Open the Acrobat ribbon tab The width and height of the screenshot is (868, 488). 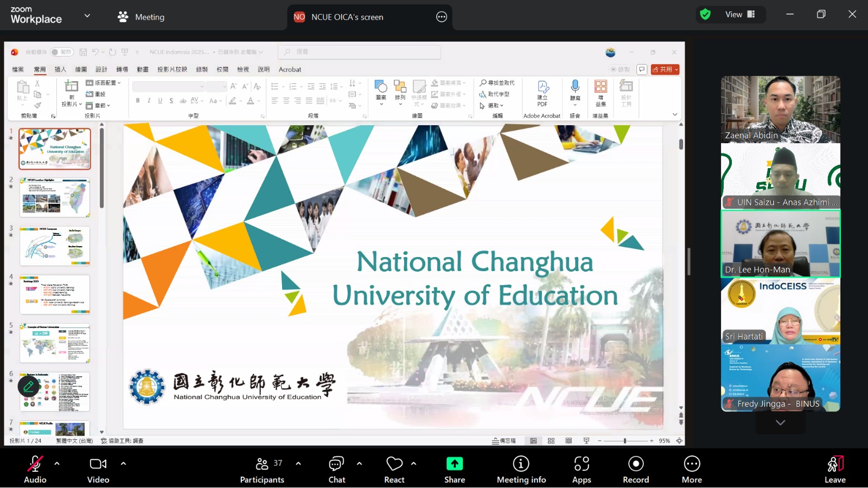290,69
